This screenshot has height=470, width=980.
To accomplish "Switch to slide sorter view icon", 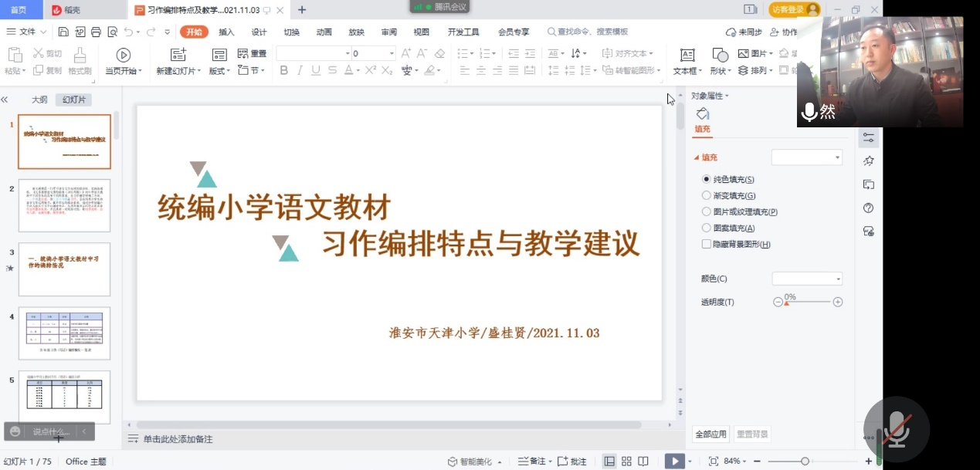I will coord(626,462).
